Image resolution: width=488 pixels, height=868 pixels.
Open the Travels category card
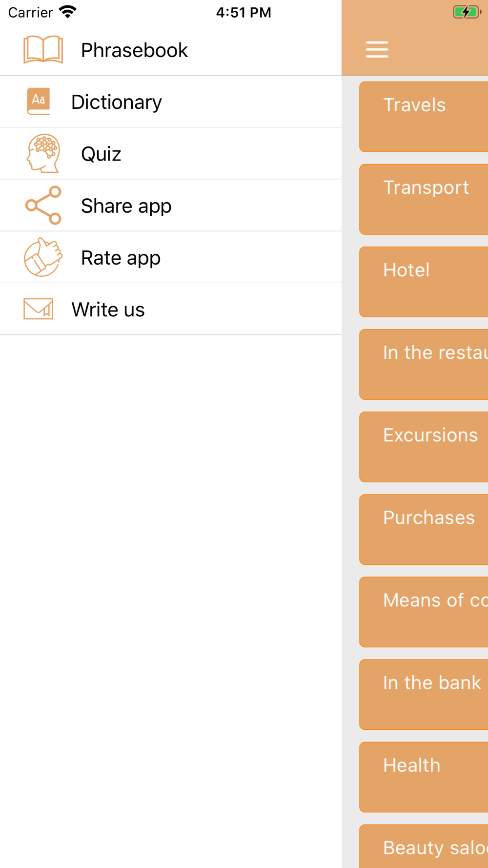424,117
